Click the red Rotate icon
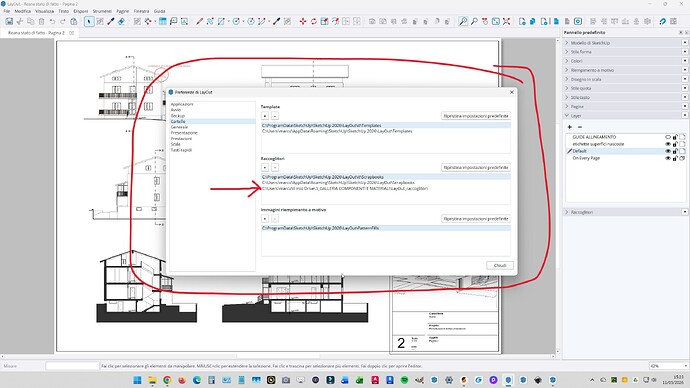Image resolution: width=690 pixels, height=388 pixels. click(314, 21)
